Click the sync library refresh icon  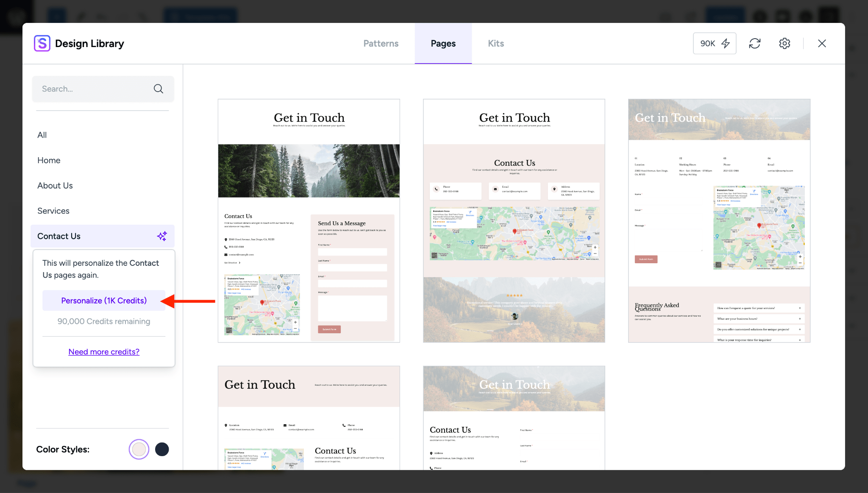[755, 43]
